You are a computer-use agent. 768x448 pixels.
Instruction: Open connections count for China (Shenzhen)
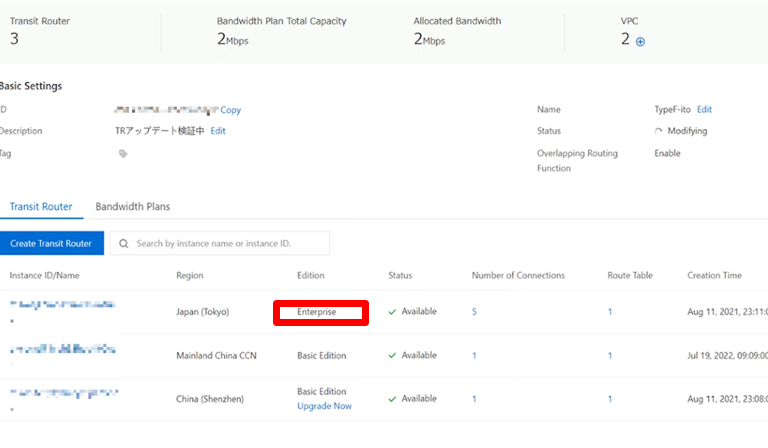click(474, 398)
